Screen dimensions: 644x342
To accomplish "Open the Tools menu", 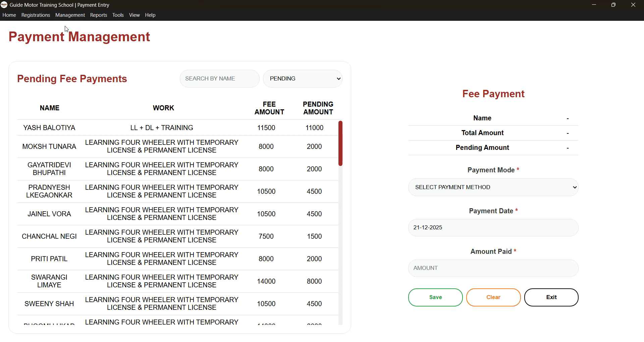I will click(118, 15).
